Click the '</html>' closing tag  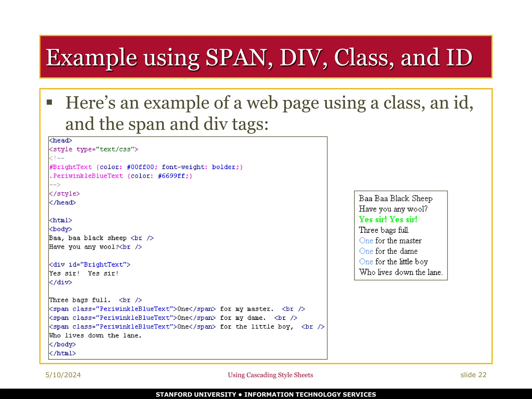click(x=62, y=353)
